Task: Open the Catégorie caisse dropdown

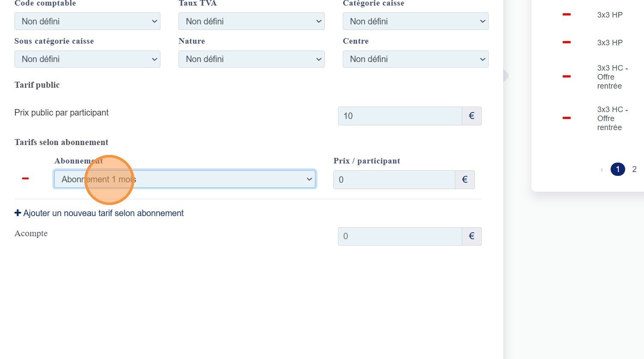Action: (415, 21)
